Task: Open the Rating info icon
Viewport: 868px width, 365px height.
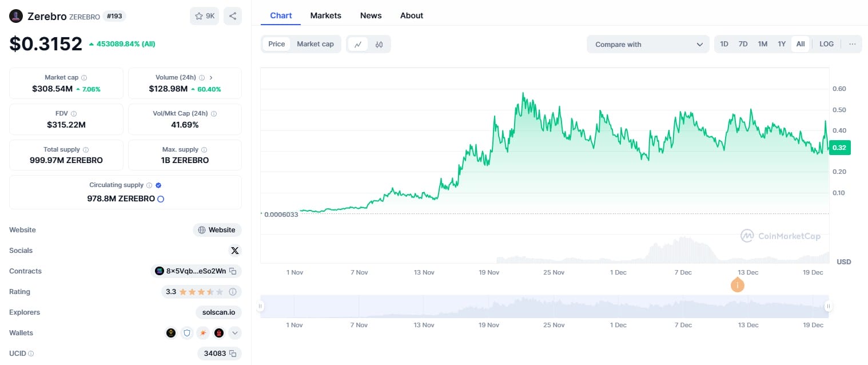Action: pos(233,292)
